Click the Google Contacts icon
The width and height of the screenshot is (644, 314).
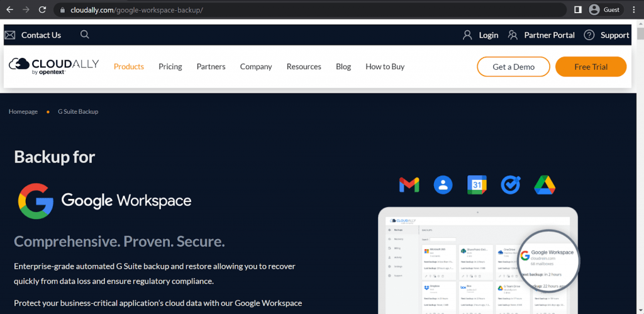click(x=443, y=185)
